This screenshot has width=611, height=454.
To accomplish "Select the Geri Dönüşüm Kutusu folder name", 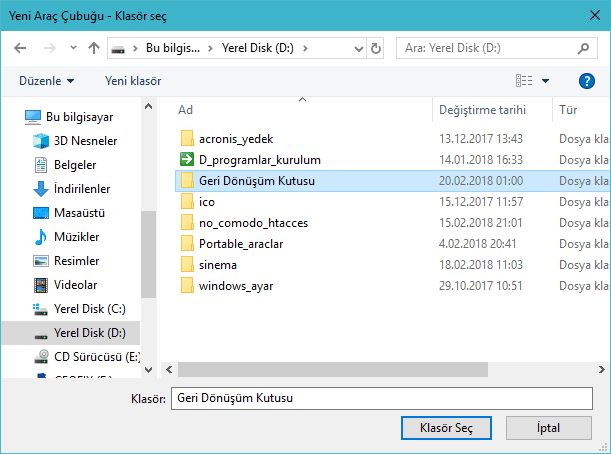I will 257,181.
